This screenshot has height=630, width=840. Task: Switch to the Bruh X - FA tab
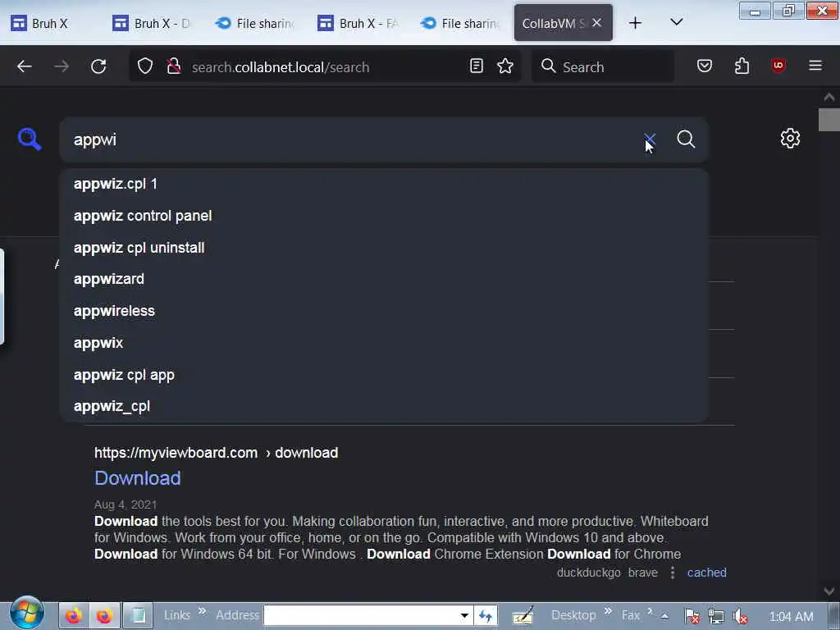(359, 23)
